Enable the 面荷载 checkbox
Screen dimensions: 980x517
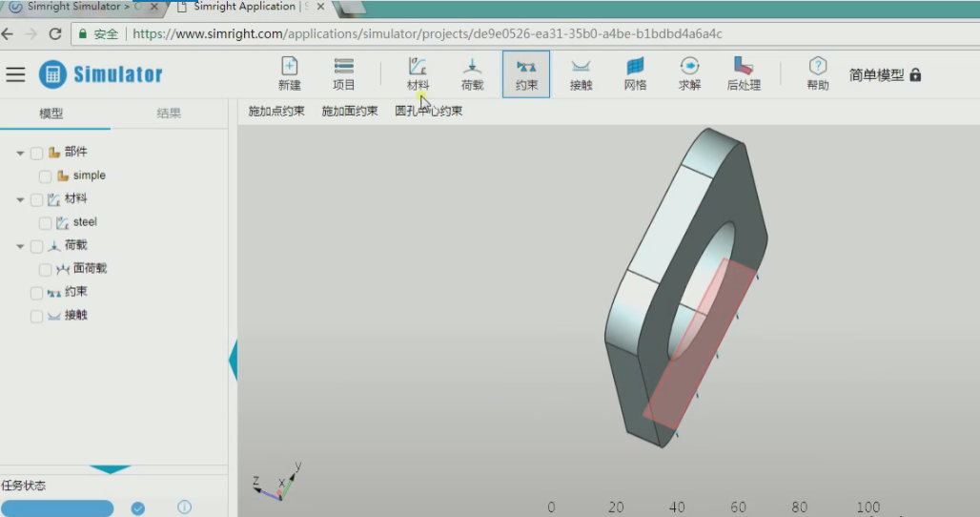click(45, 269)
